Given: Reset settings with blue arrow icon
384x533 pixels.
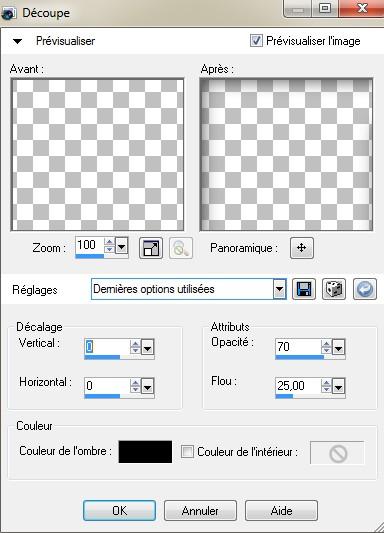Looking at the screenshot, I should pyautogui.click(x=365, y=289).
